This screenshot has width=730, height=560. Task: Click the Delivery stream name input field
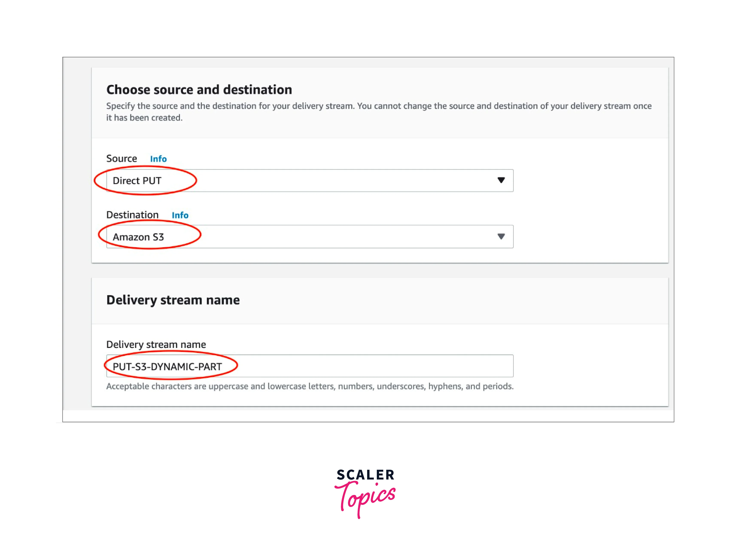pos(367,366)
